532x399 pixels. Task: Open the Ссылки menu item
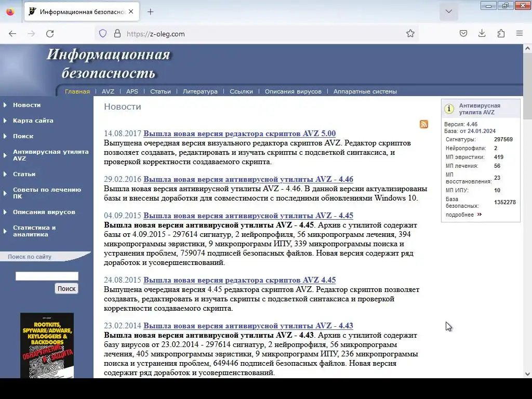point(241,91)
